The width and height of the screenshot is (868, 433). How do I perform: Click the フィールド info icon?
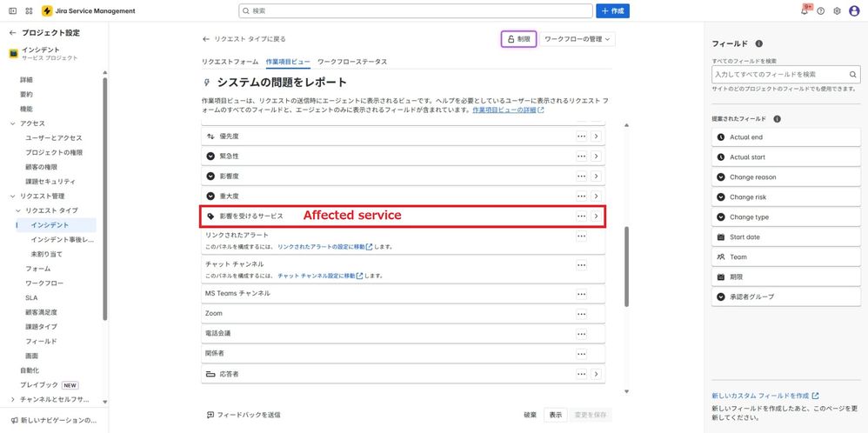pos(759,43)
